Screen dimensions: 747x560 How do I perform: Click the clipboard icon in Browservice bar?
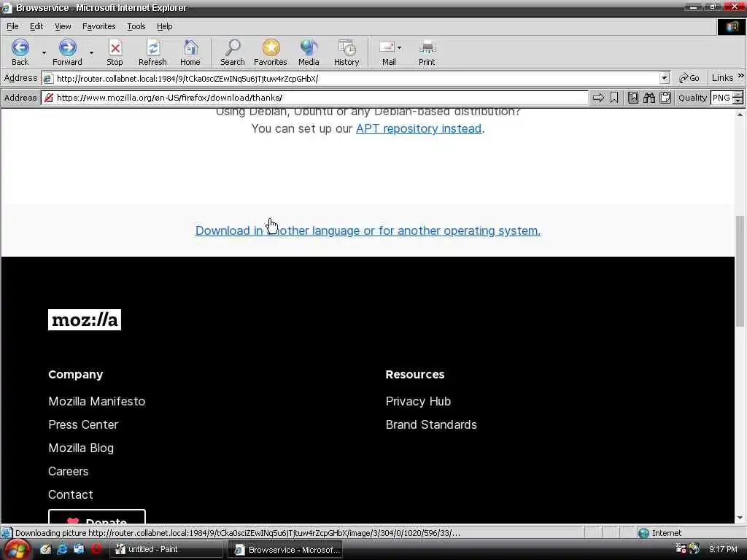point(665,98)
